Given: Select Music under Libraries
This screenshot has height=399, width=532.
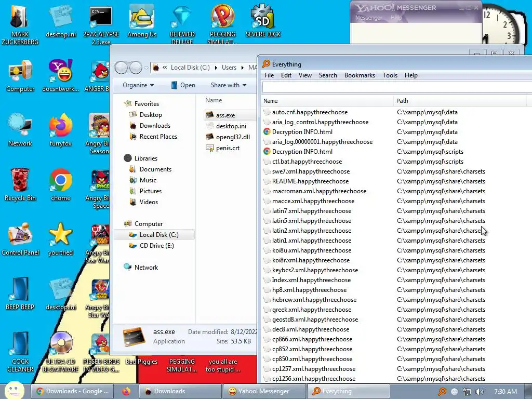Looking at the screenshot, I should point(143,180).
